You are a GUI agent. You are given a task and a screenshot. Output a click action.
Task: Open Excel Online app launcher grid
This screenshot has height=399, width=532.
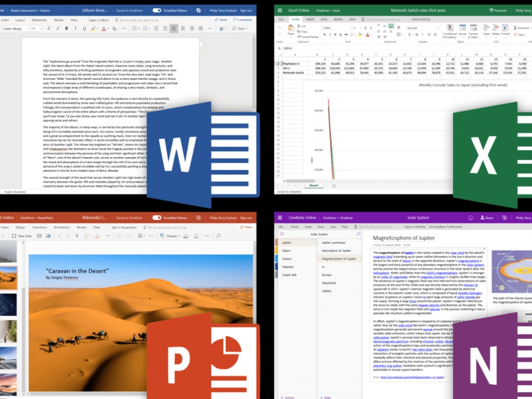(280, 11)
